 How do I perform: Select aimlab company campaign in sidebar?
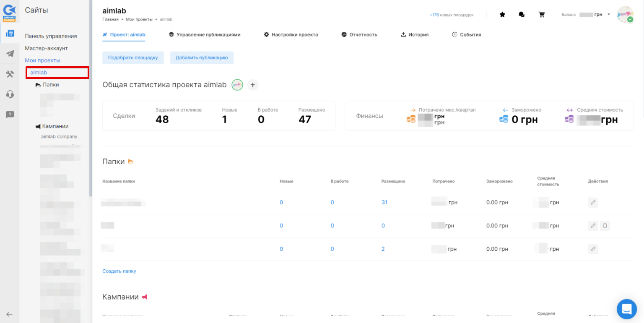(59, 137)
